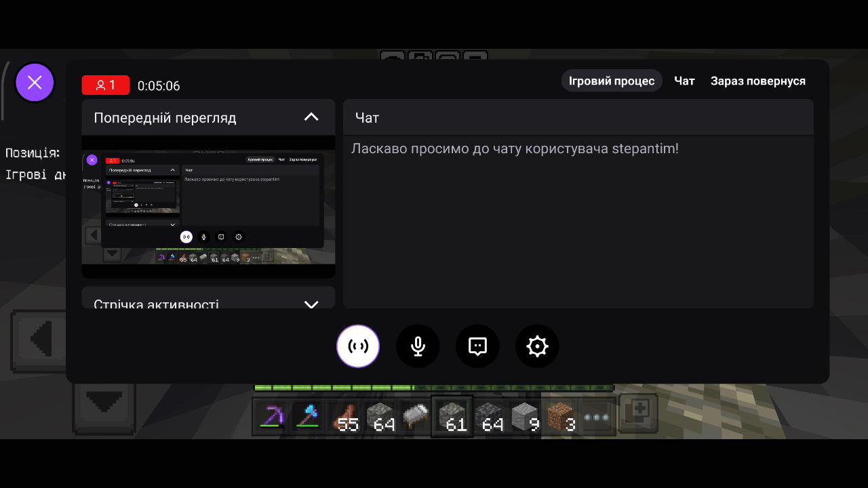Viewport: 868px width, 488px height.
Task: Open the stream settings gear icon
Action: tap(537, 346)
